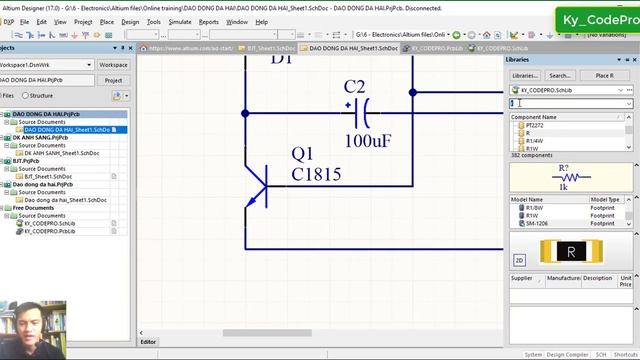This screenshot has width=640, height=360.
Task: Go to the Home page icon
Action: click(x=487, y=35)
